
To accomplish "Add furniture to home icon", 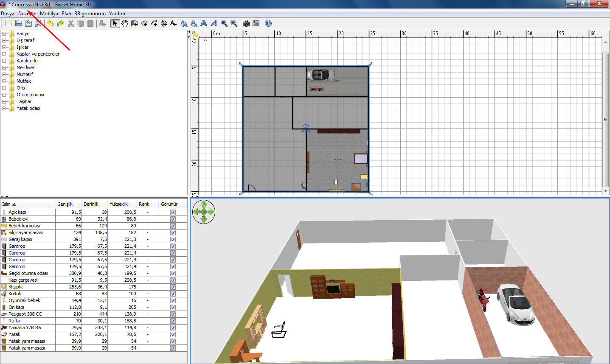I will pos(102,23).
